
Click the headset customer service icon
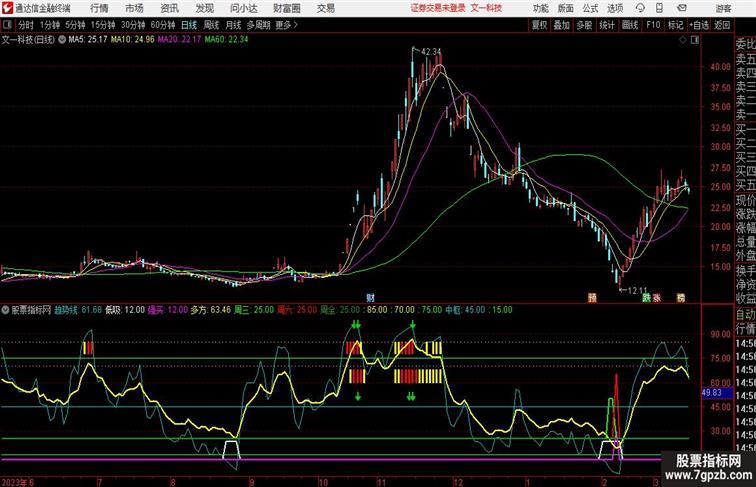click(640, 8)
